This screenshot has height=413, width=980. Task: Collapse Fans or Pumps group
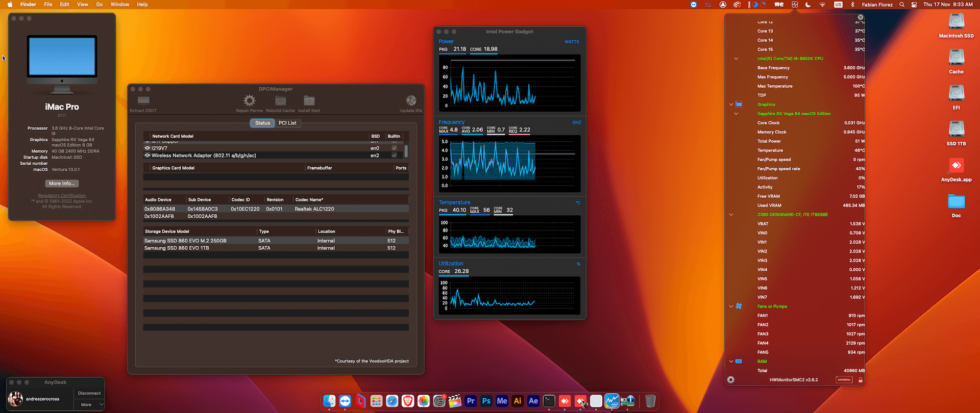pos(731,306)
